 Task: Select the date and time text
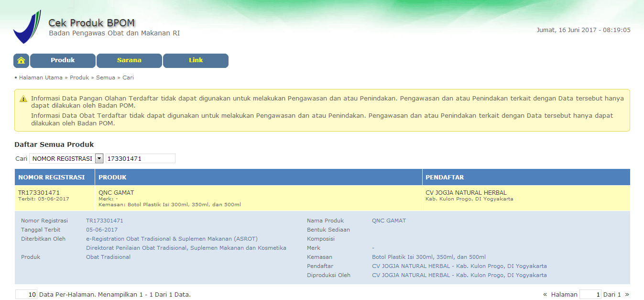point(583,30)
